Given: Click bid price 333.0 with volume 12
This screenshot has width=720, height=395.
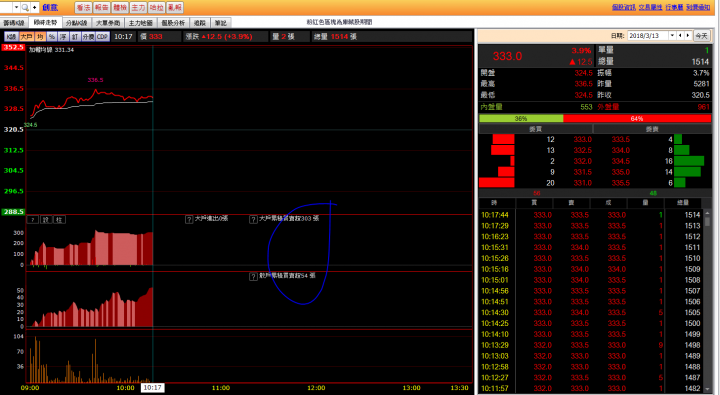Looking at the screenshot, I should [x=582, y=139].
